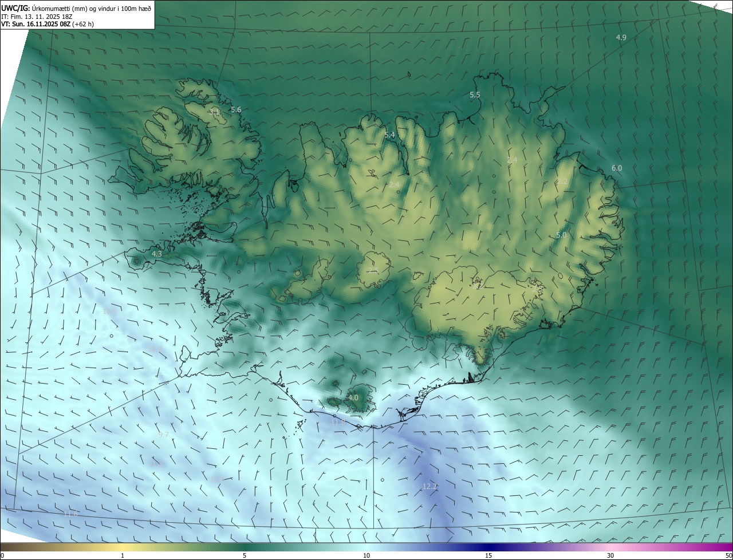Click the 5.6 map value
Screen dimensions: 733x560
point(236,109)
